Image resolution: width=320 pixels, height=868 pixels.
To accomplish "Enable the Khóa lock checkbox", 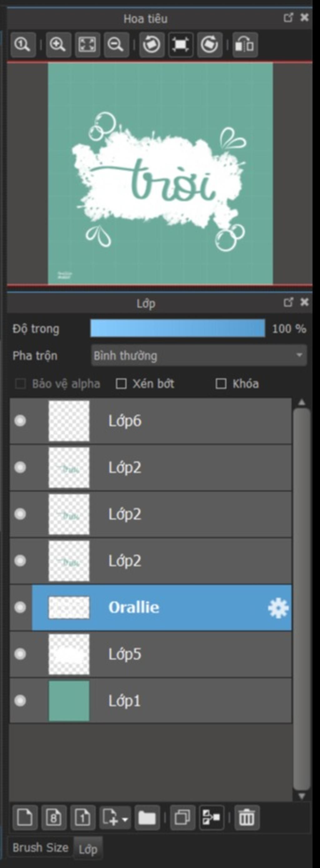I will pos(221,383).
